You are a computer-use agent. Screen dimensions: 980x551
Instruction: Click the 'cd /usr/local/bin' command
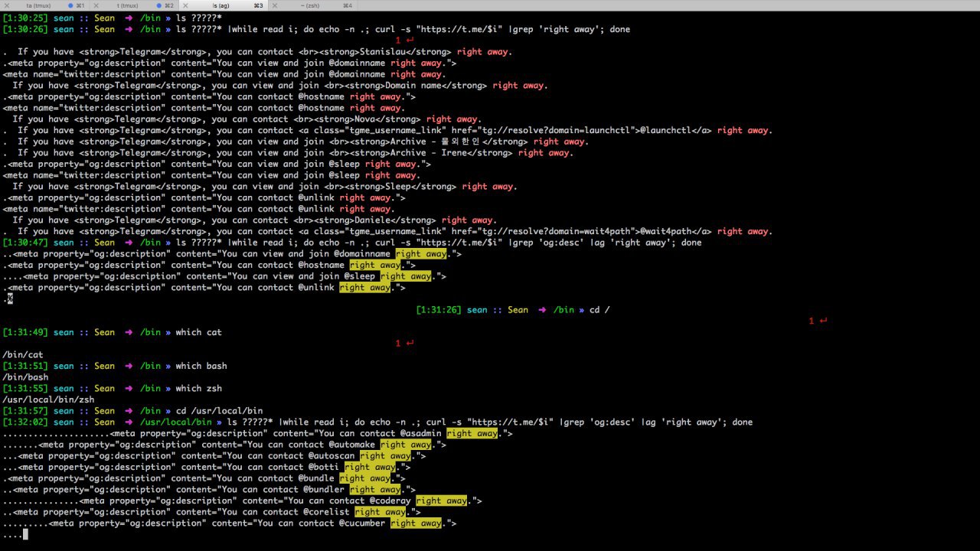219,411
